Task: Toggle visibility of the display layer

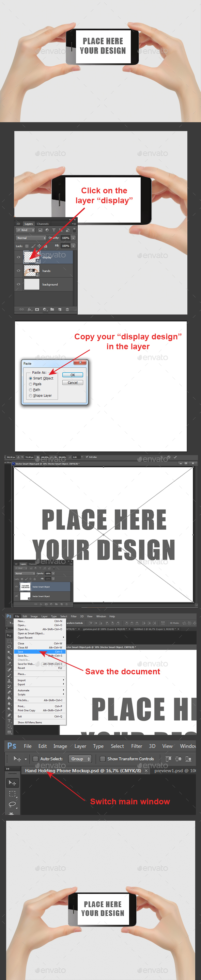Action: tap(18, 257)
